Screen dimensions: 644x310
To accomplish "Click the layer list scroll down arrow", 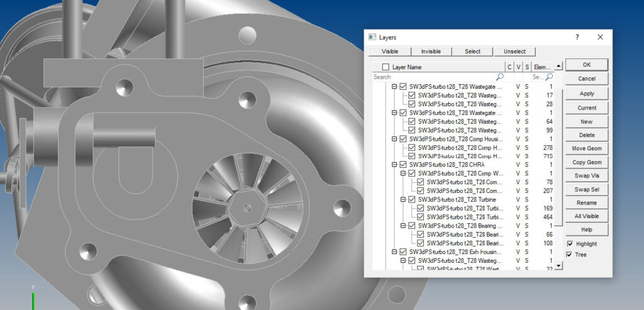I will click(558, 267).
